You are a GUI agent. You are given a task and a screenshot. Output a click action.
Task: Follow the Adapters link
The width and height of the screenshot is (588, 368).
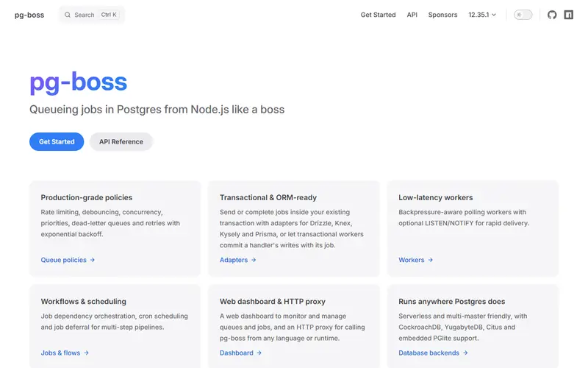pos(237,260)
